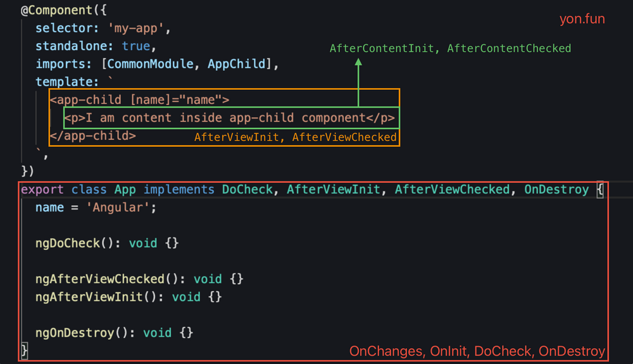Click DoCheck in the implements list

pyautogui.click(x=247, y=189)
